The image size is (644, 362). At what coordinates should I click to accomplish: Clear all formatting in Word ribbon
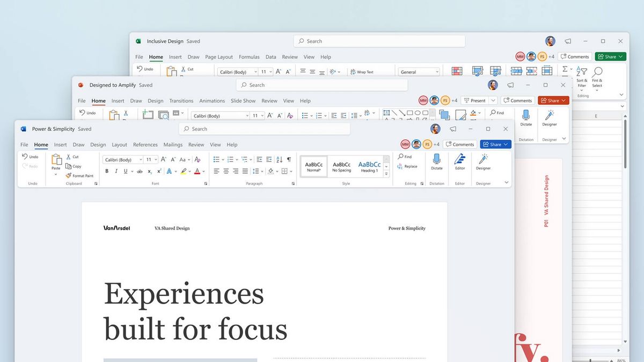(x=197, y=159)
